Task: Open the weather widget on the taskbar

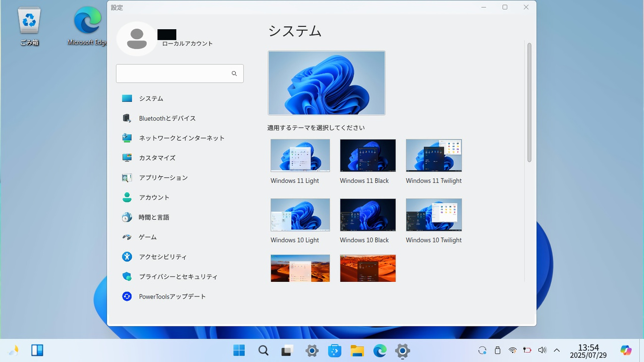Action: tap(13, 351)
